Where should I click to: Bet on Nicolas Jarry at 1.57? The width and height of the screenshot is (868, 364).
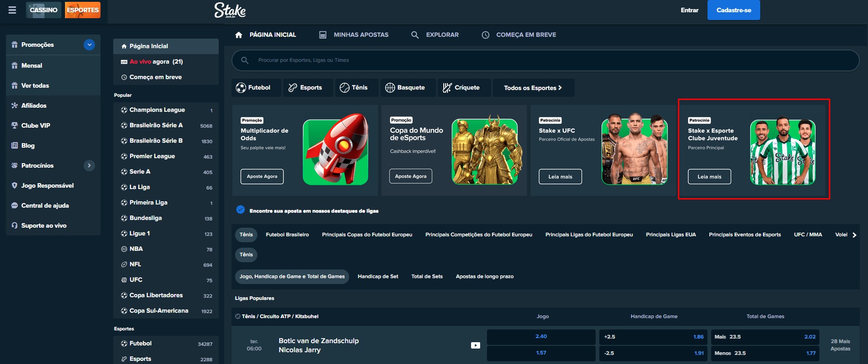[x=541, y=353]
